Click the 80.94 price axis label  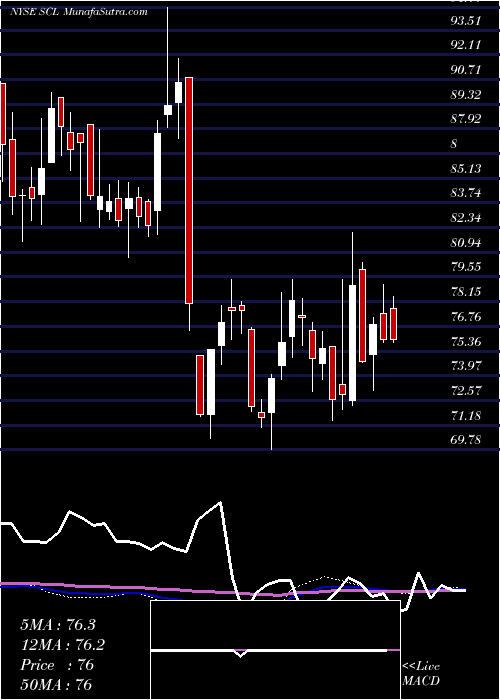(x=466, y=243)
